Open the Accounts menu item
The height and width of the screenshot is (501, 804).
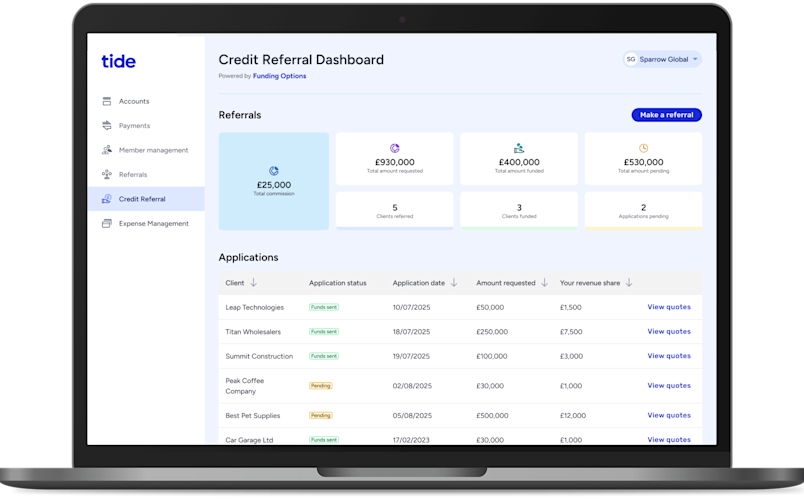click(x=146, y=101)
